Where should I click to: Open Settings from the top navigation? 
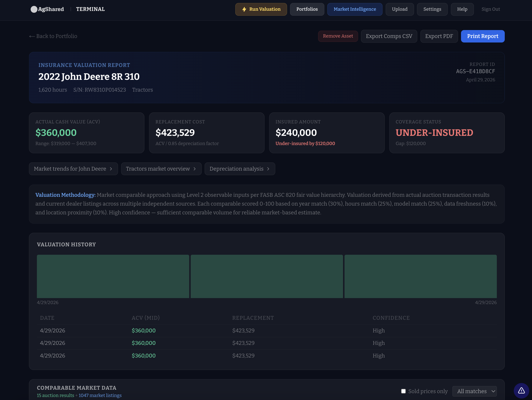pos(432,9)
